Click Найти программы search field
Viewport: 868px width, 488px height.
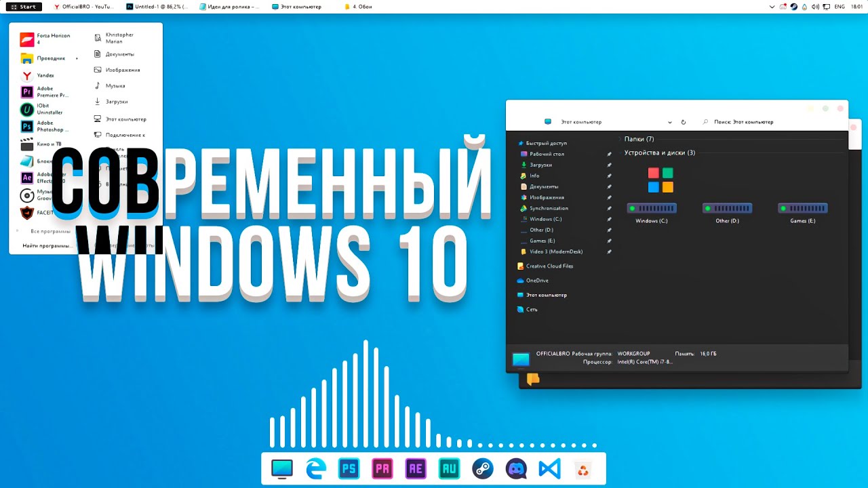tap(47, 245)
